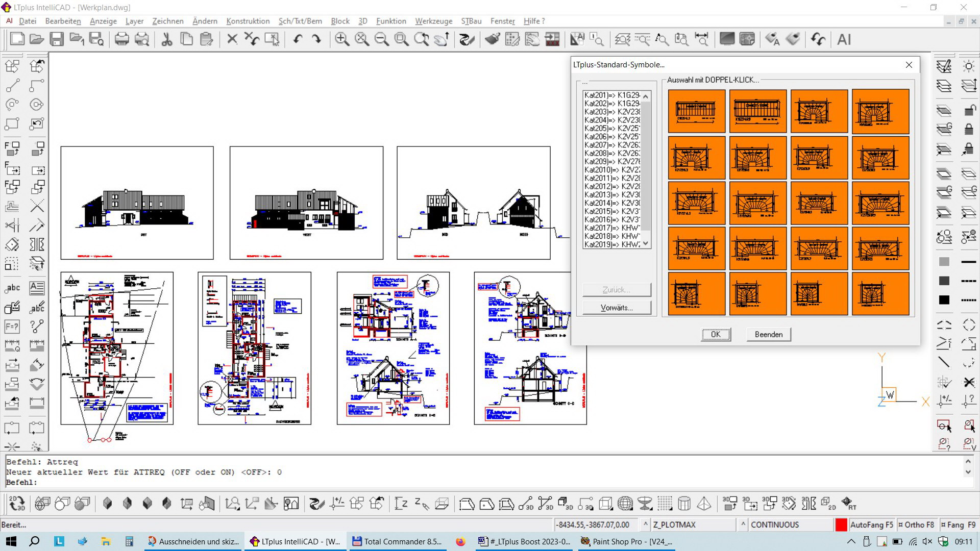Click the cylinder 3D solid icon in bottom toolbar
The width and height of the screenshot is (980, 551).
coord(684,504)
